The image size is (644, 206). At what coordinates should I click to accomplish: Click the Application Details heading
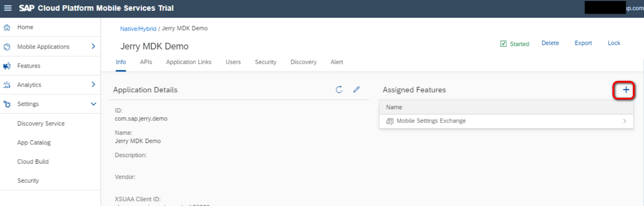click(145, 90)
